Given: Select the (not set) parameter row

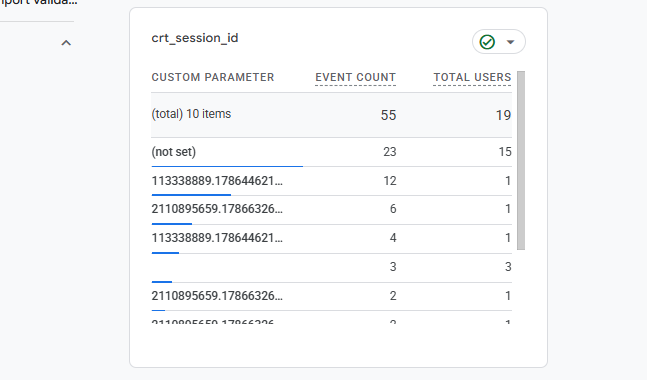Looking at the screenshot, I should pos(331,152).
